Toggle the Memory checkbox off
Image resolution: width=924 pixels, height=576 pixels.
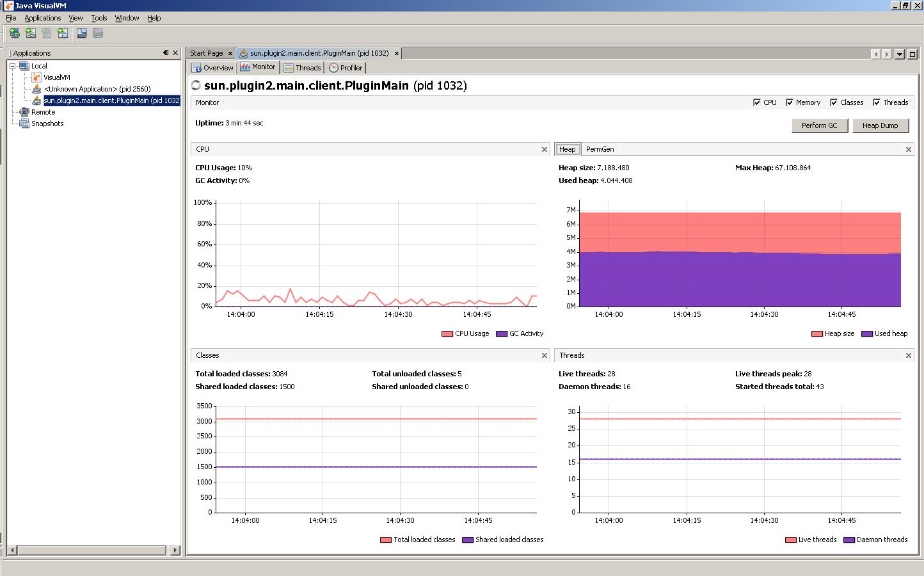click(x=790, y=102)
